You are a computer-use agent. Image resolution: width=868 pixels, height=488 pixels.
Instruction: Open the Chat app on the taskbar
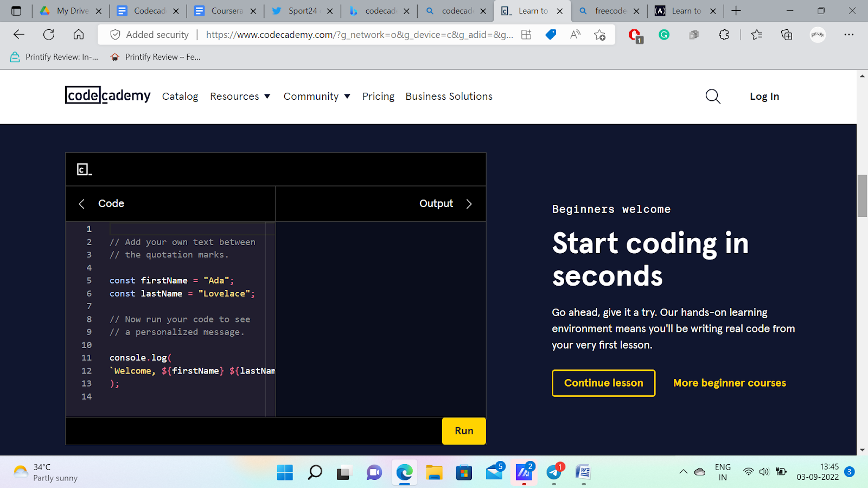click(374, 472)
